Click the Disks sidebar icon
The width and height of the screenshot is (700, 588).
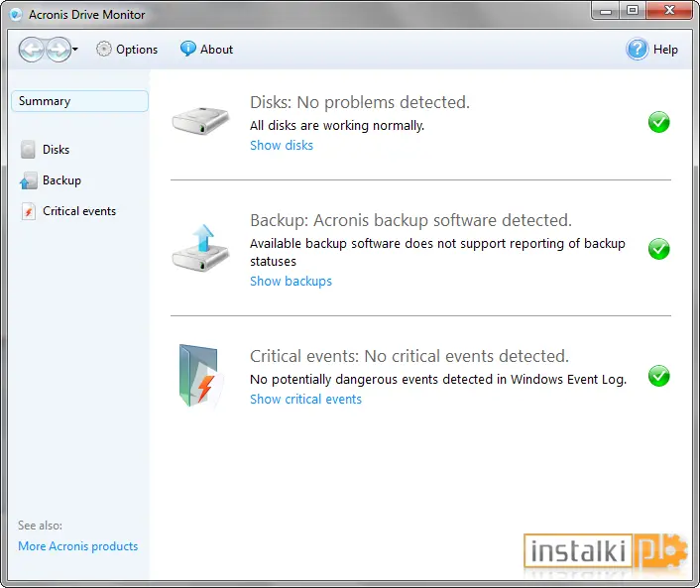click(28, 150)
